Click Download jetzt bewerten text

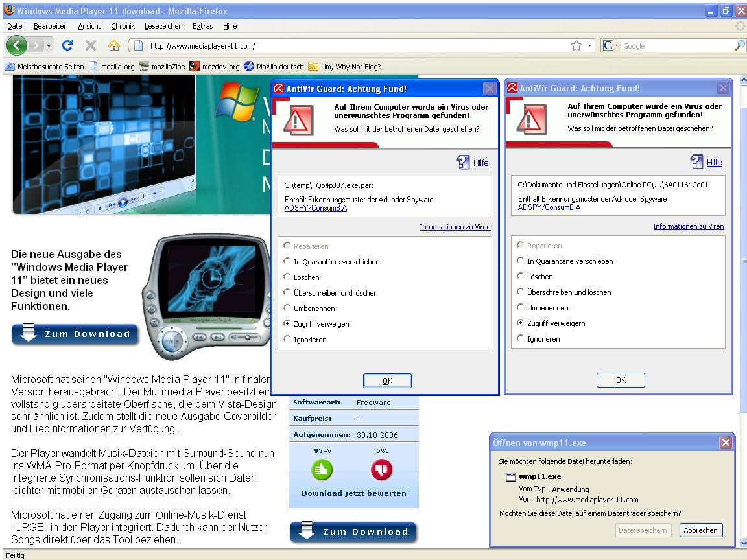pos(354,493)
